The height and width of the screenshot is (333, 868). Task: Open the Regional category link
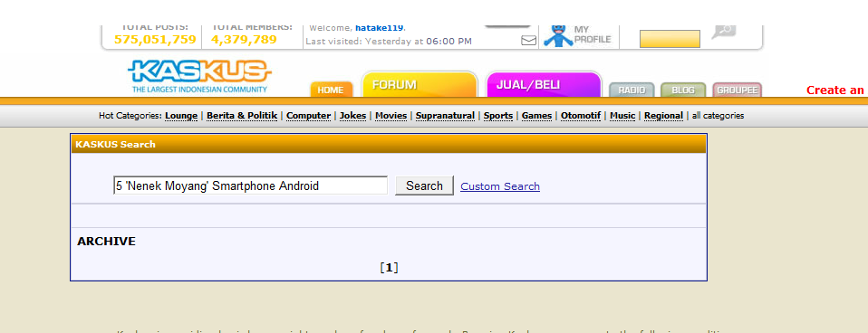click(x=663, y=116)
